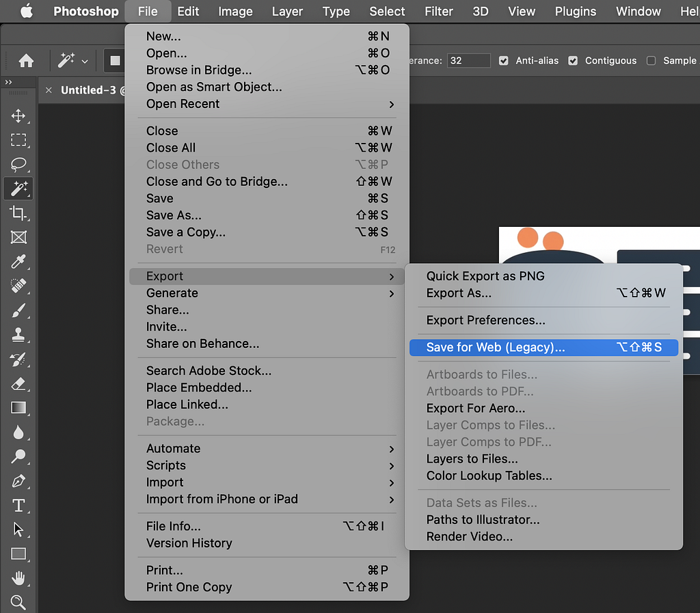
Task: Choose Open as Smart Object...
Action: tap(267, 87)
